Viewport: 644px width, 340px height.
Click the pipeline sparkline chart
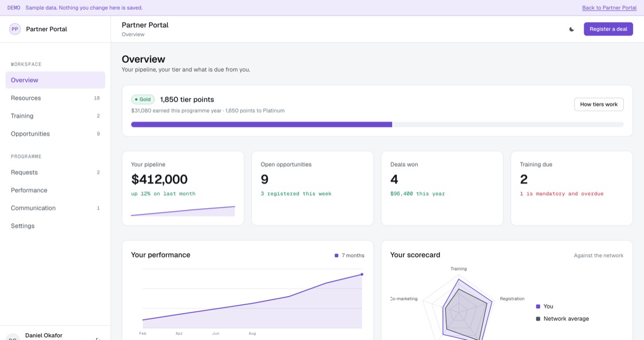183,211
